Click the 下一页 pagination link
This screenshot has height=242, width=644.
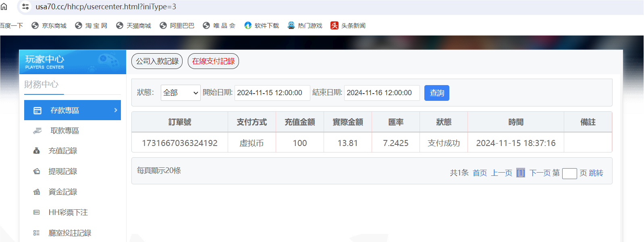click(x=540, y=173)
